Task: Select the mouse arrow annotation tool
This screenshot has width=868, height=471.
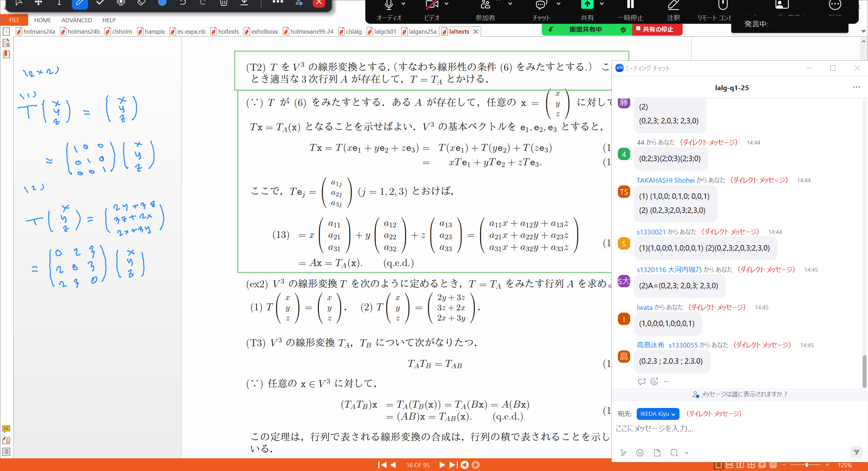Action: tap(19, 3)
